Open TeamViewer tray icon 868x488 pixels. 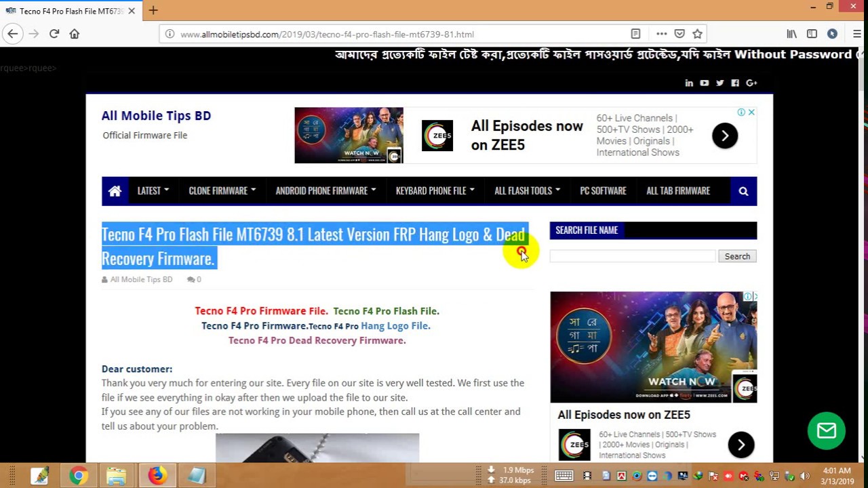click(652, 476)
